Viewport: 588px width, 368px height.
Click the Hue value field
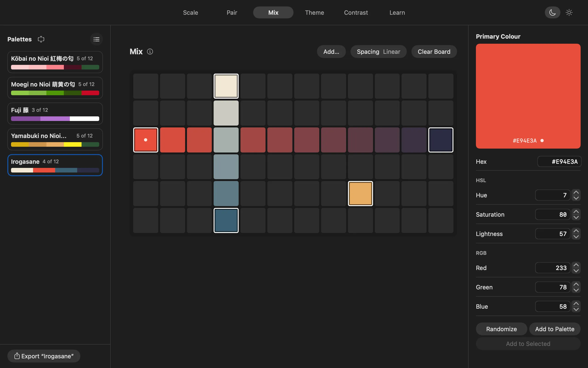point(553,195)
